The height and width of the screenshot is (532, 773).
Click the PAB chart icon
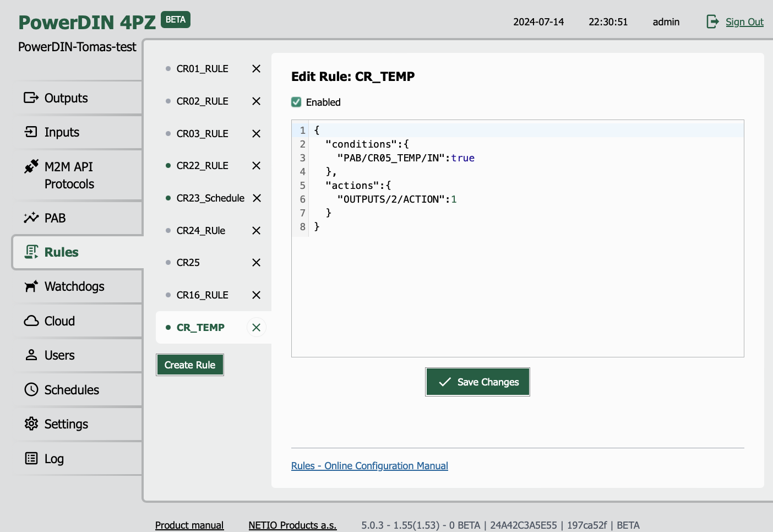(31, 218)
